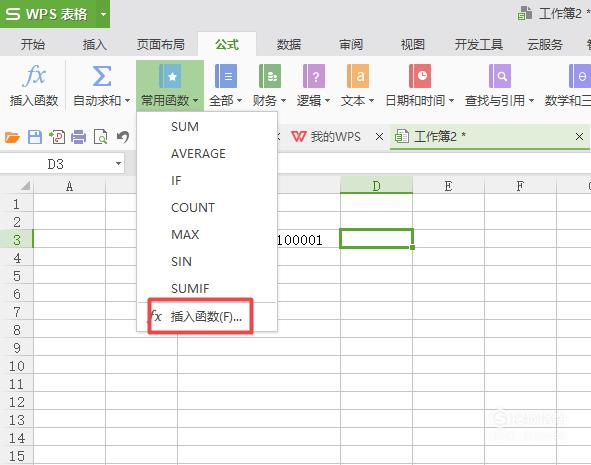Click the 常用函数 star book icon
Image resolution: width=591 pixels, height=465 pixels.
(170, 76)
